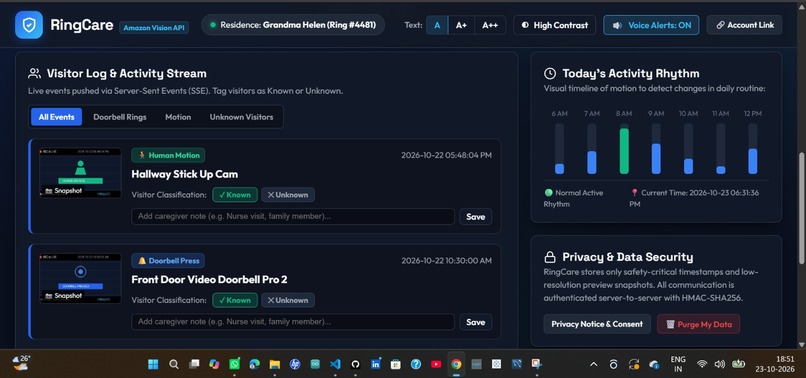Open Wi-Fi network settings in the tray
Screen dimensions: 806x378
(702, 364)
